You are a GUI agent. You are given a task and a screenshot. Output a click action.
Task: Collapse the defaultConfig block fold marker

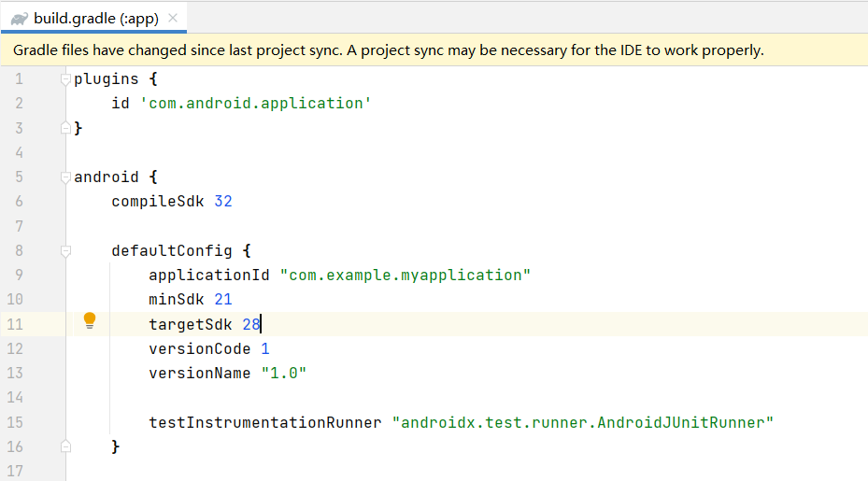66,250
